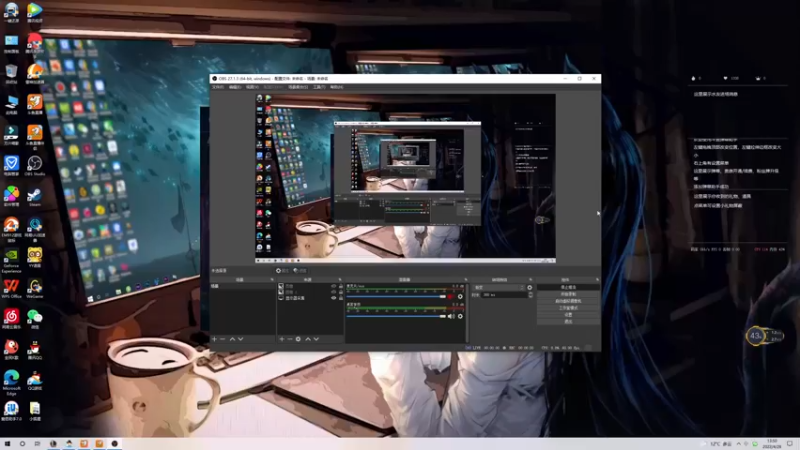This screenshot has width=800, height=450.
Task: Add a new scene with the plus icon
Action: tap(214, 339)
